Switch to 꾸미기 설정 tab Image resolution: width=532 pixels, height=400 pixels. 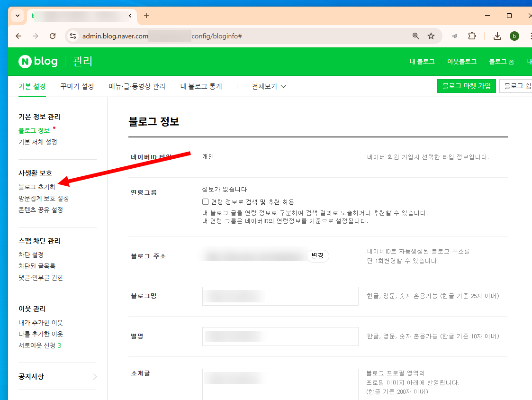(77, 86)
